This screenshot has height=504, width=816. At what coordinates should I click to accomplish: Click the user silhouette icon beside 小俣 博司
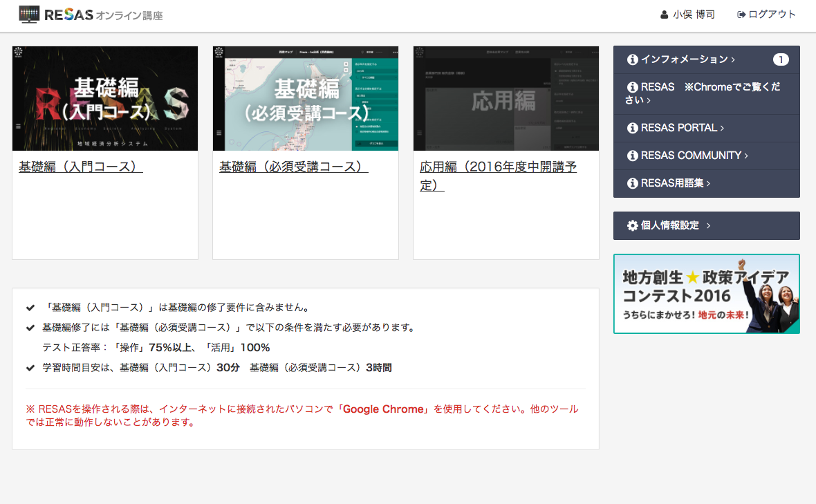tap(664, 15)
